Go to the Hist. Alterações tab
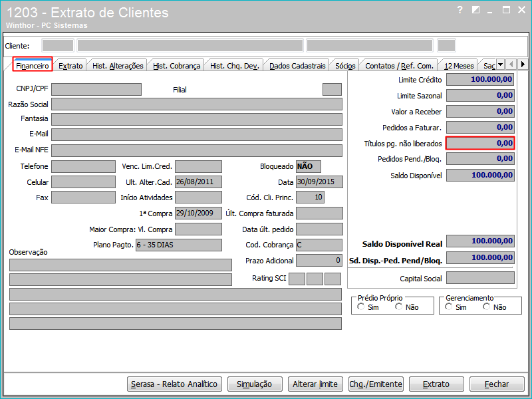532x399 pixels. (118, 65)
